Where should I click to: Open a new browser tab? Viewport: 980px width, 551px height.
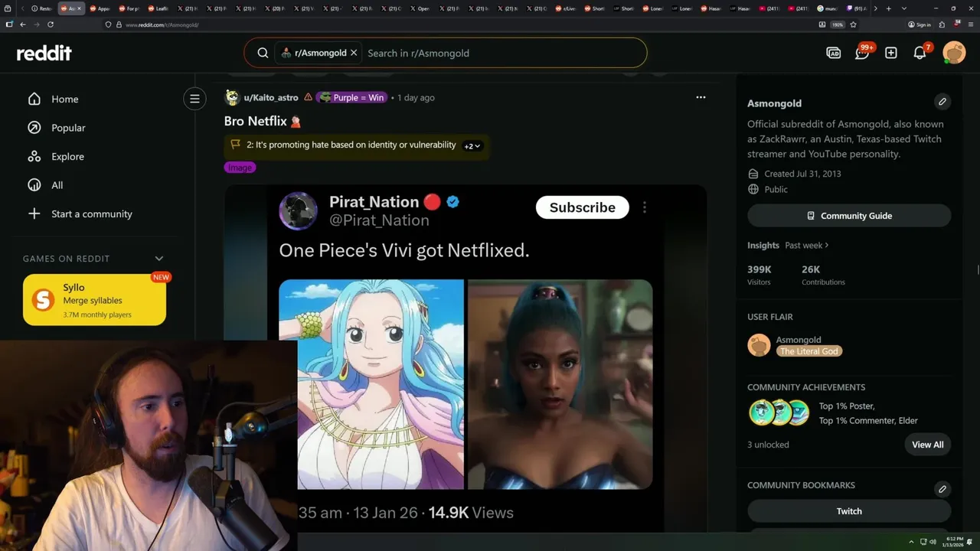890,8
